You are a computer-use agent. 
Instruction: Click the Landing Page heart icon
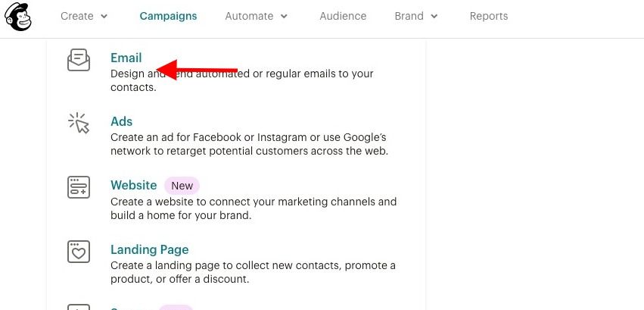(79, 251)
